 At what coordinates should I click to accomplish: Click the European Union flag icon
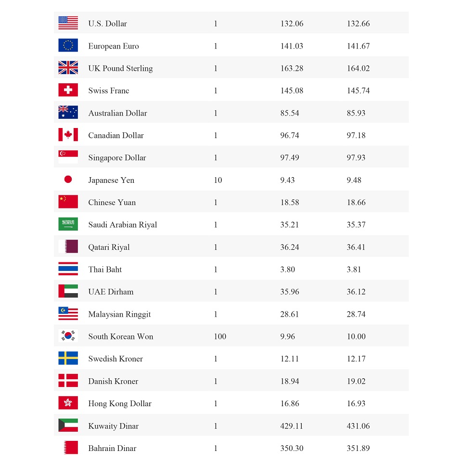click(x=68, y=45)
